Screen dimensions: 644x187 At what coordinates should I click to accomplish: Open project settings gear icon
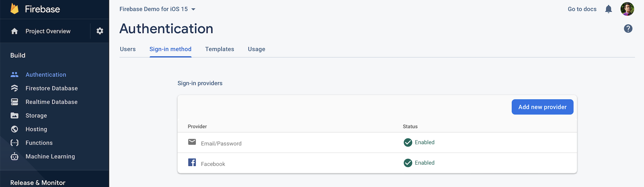[100, 31]
